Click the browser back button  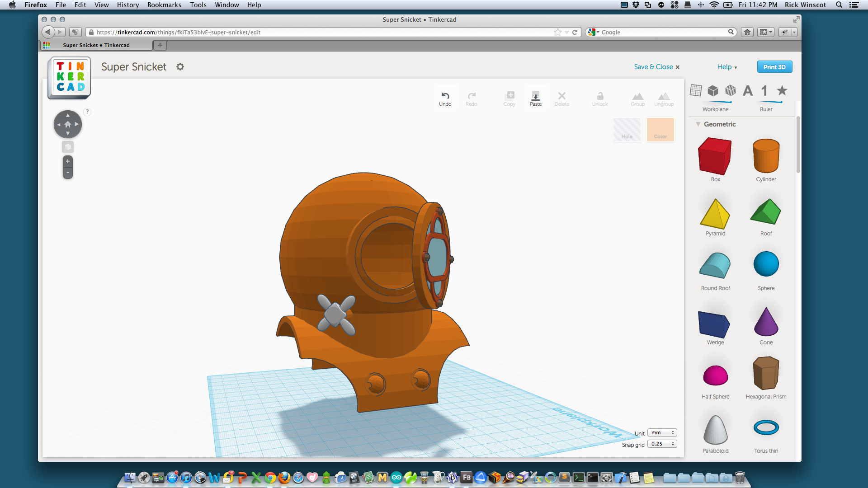(x=48, y=32)
